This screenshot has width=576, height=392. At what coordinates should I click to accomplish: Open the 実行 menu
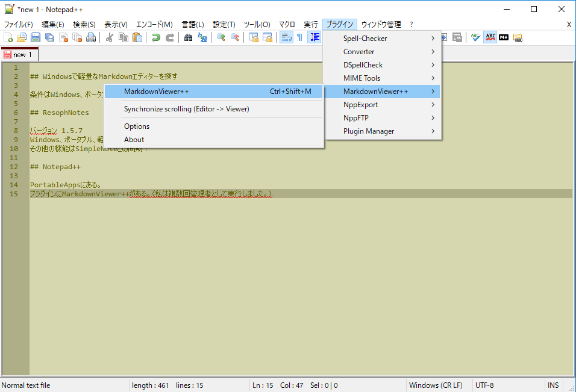311,24
